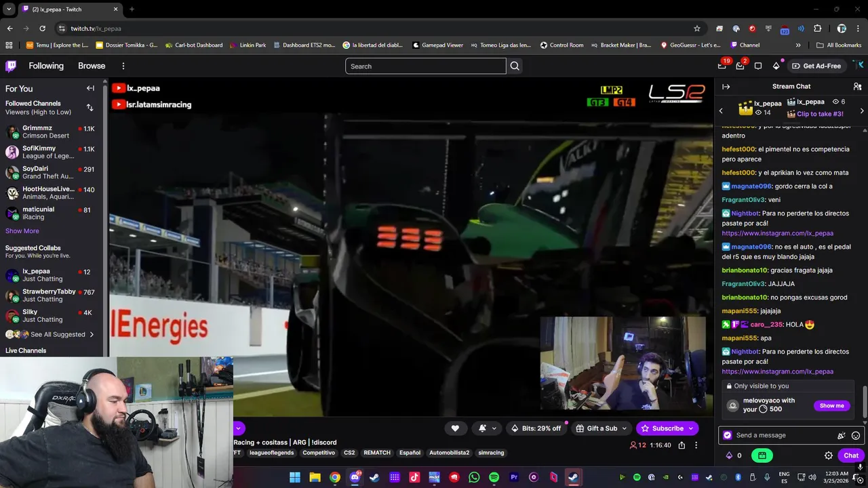Click the purple Chat send button
This screenshot has height=488, width=868.
850,455
